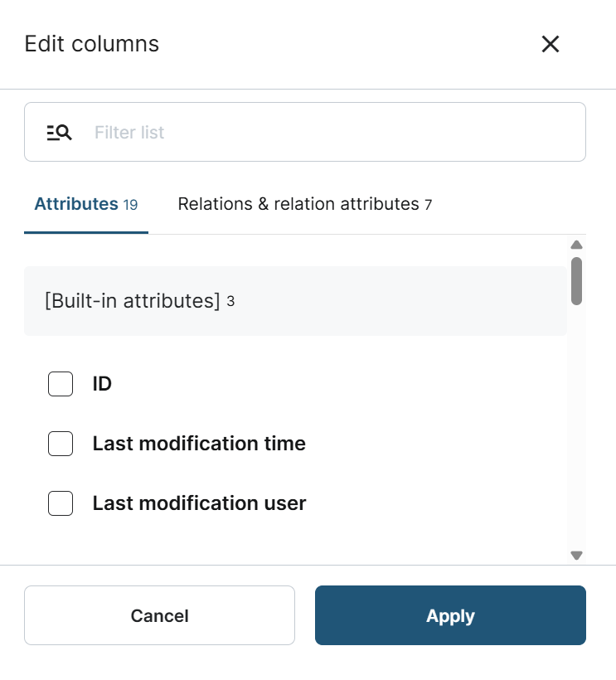Cancel the column changes
This screenshot has height=680, width=616.
tap(159, 615)
